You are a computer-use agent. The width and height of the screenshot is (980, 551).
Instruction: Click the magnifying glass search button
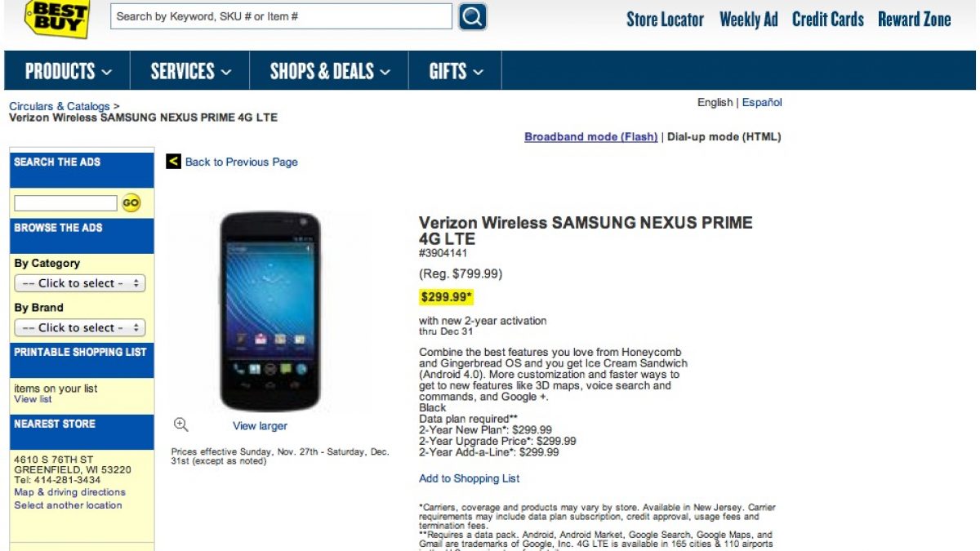coord(473,16)
